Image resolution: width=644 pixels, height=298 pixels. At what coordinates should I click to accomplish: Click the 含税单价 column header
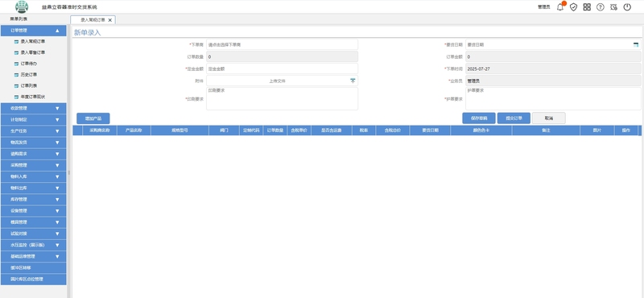[299, 130]
